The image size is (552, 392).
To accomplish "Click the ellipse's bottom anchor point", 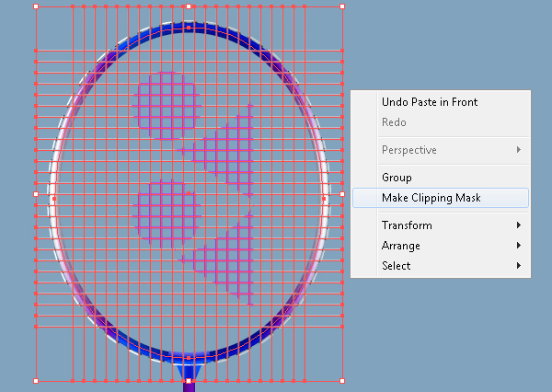I will [189, 358].
